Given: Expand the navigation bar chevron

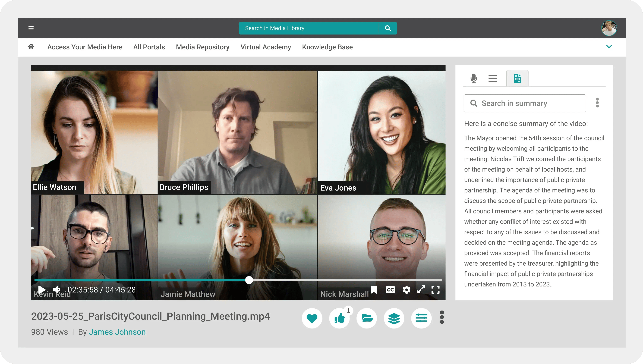Looking at the screenshot, I should pos(609,47).
